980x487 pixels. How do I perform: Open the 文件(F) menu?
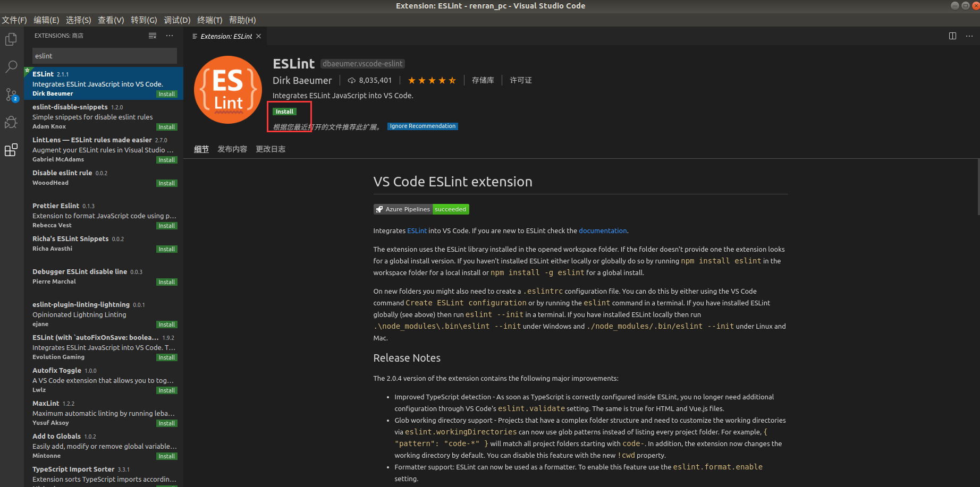[x=14, y=20]
